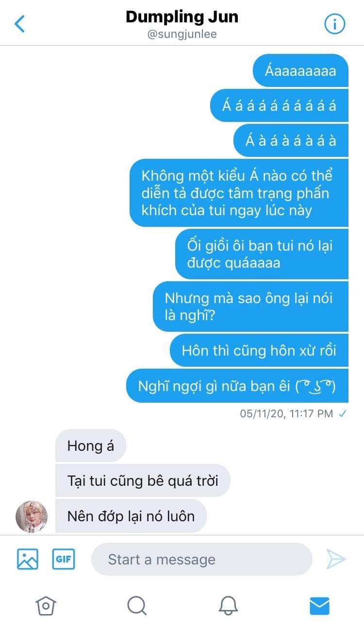This screenshot has height=631, width=364.
Task: Open the GIF picker
Action: [x=64, y=559]
